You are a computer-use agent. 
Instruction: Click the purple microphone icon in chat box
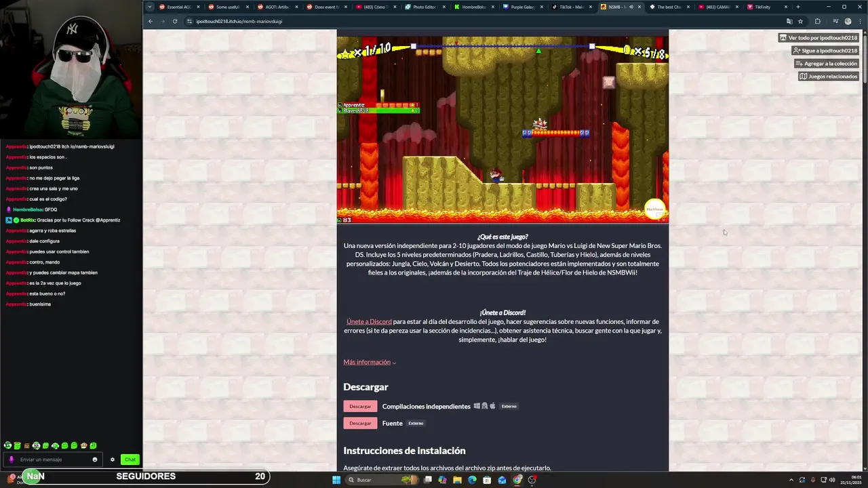click(x=12, y=460)
